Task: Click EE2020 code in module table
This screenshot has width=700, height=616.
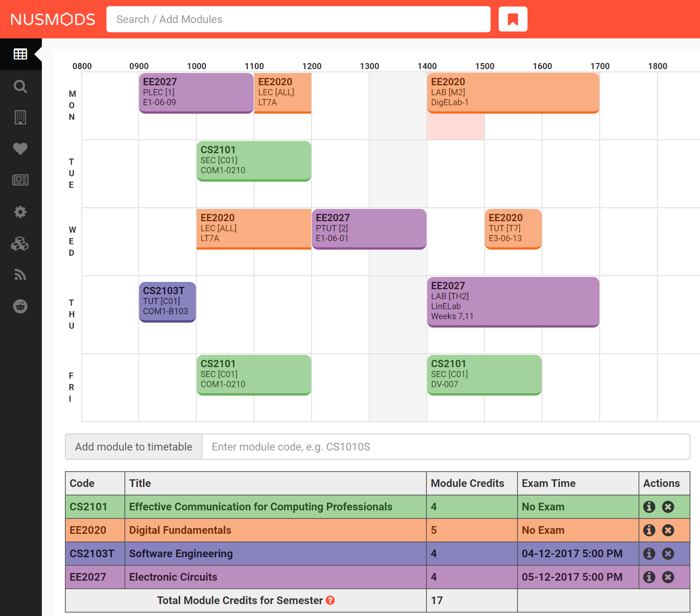Action: click(88, 530)
